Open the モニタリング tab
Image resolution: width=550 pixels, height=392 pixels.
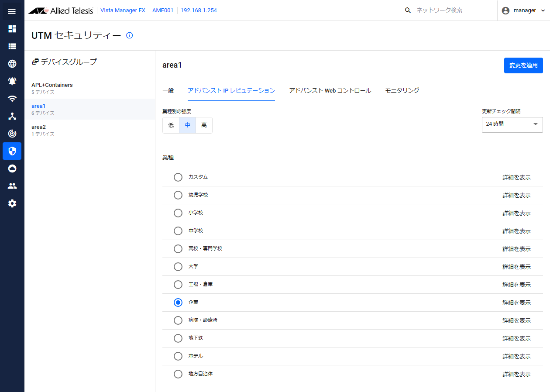[x=402, y=90]
